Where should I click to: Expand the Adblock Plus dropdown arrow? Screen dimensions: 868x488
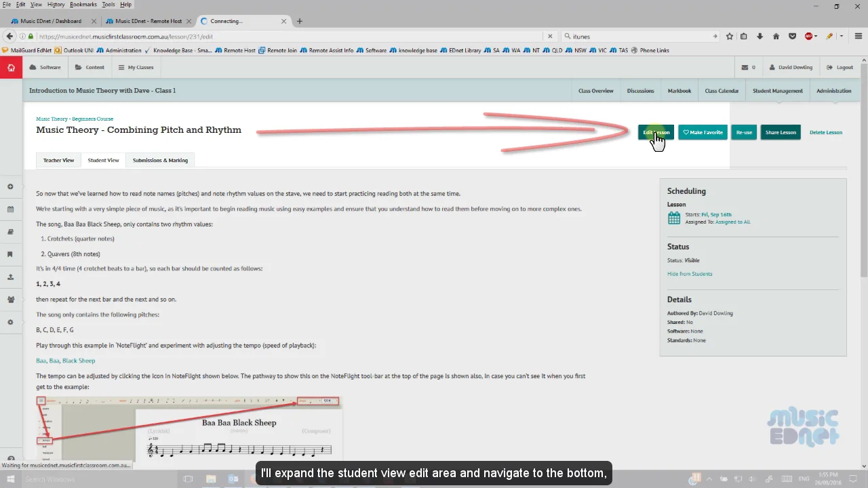tap(816, 37)
